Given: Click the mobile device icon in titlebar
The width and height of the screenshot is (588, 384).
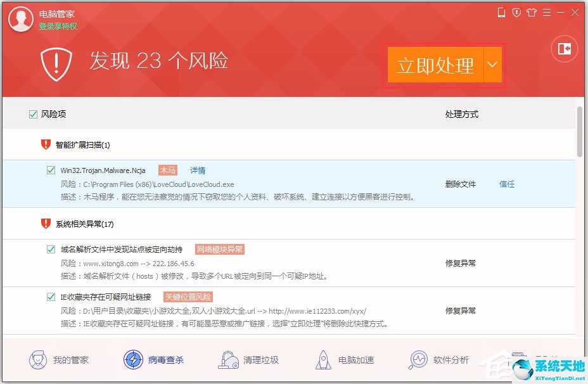Looking at the screenshot, I should [502, 12].
